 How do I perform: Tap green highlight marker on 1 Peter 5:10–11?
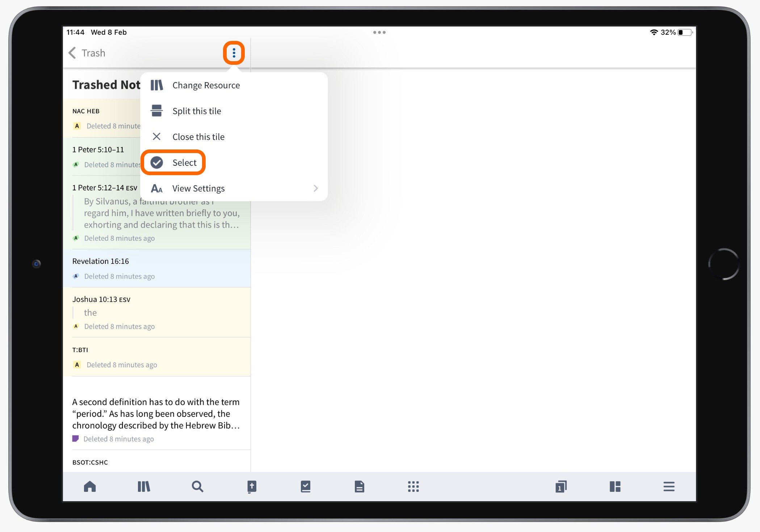click(76, 164)
